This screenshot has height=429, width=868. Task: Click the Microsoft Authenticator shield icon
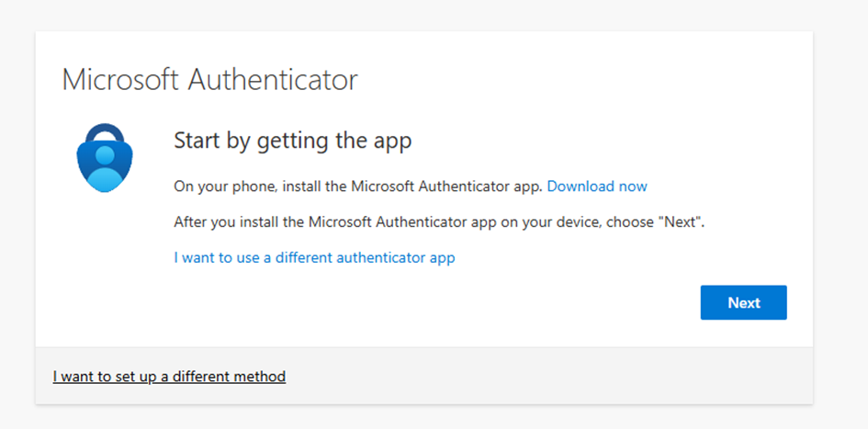pyautogui.click(x=105, y=158)
